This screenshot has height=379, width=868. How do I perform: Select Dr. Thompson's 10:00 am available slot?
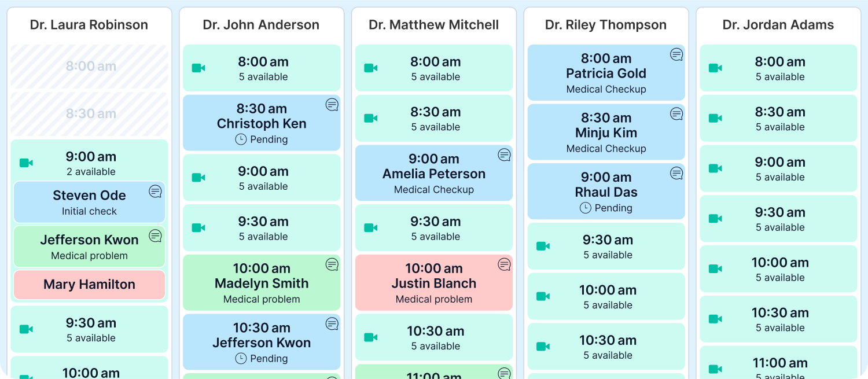click(x=606, y=296)
